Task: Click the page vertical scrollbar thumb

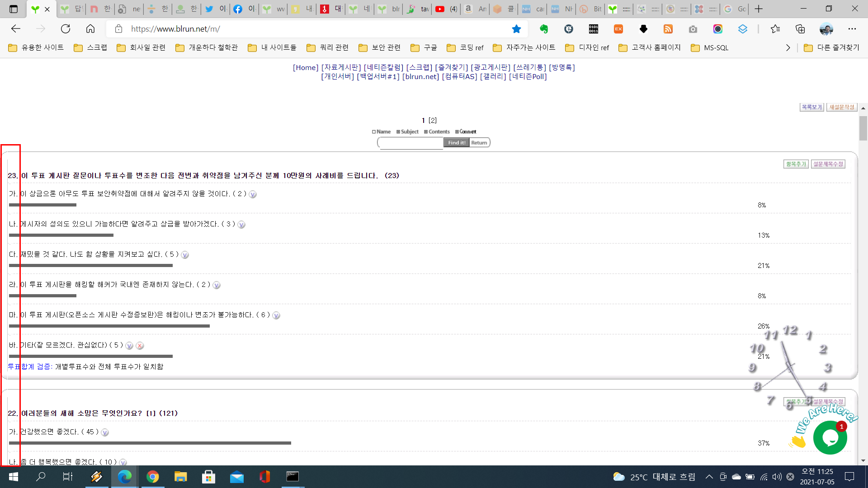Action: click(863, 128)
